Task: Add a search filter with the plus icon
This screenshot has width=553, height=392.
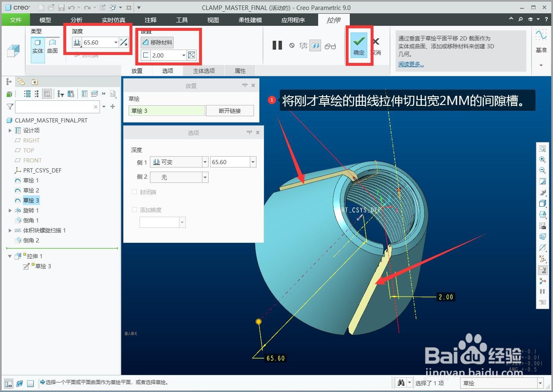Action: coord(112,107)
